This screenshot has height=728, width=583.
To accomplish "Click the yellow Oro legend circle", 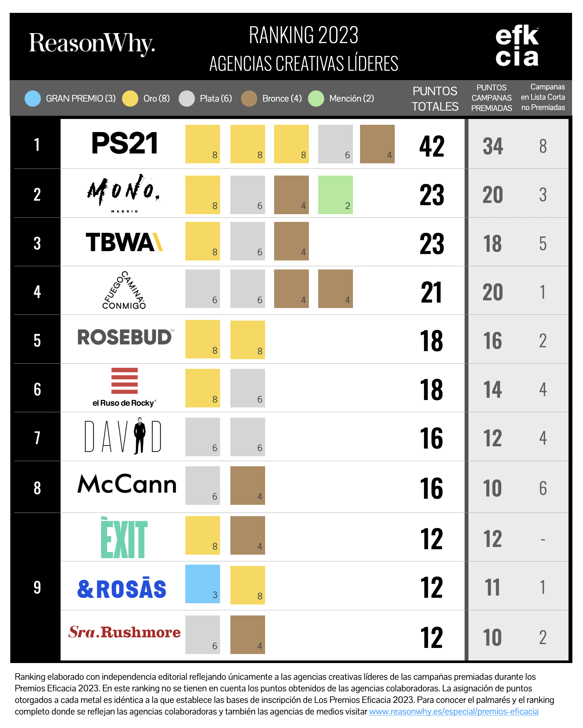I will pos(130,99).
